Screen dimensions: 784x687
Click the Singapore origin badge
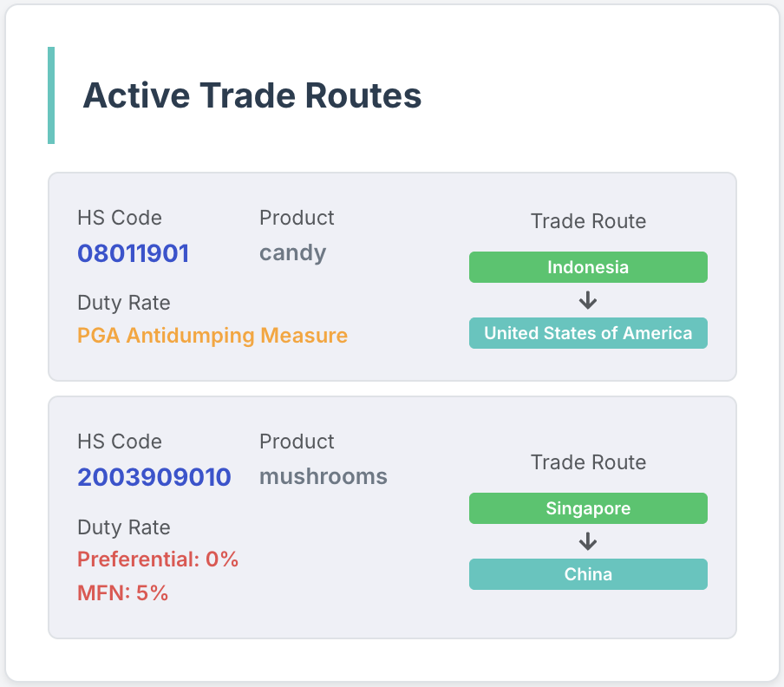tap(588, 508)
